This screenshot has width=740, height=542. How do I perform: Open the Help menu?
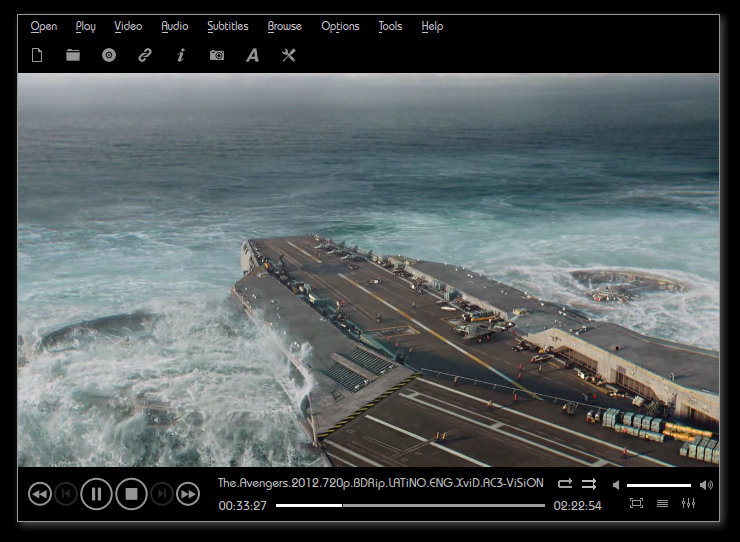click(x=432, y=26)
